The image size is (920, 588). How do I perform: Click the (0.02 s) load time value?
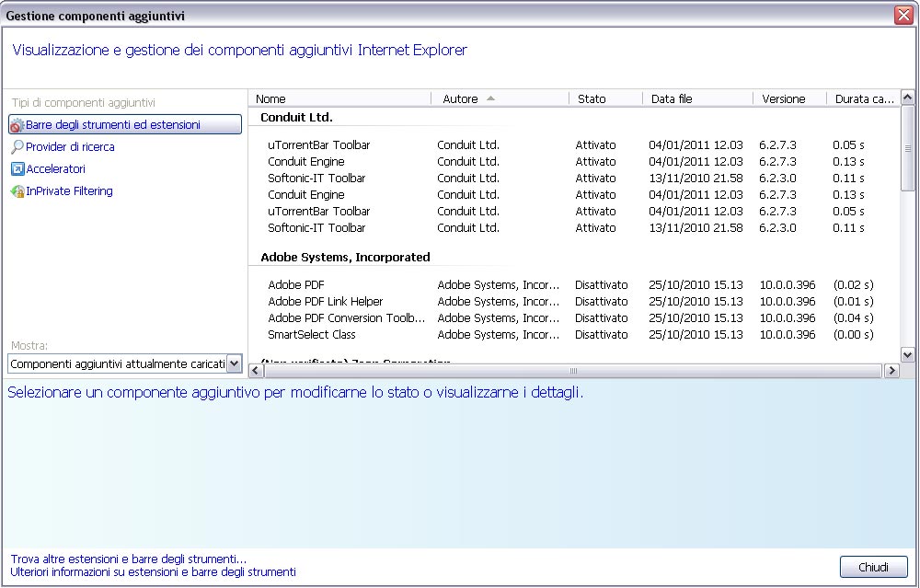click(x=854, y=284)
